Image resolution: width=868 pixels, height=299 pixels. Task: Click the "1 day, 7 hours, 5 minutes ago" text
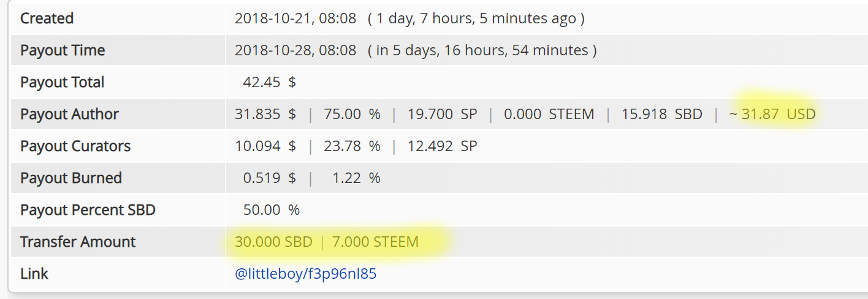[476, 18]
